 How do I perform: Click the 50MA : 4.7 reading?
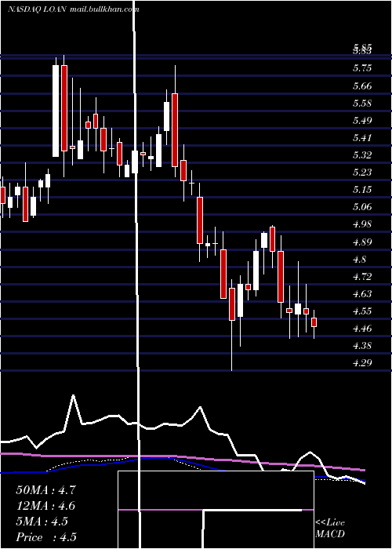tap(45, 490)
